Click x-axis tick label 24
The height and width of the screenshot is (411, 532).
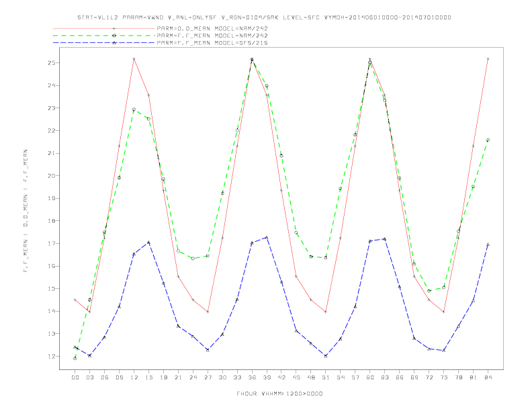pos(193,377)
